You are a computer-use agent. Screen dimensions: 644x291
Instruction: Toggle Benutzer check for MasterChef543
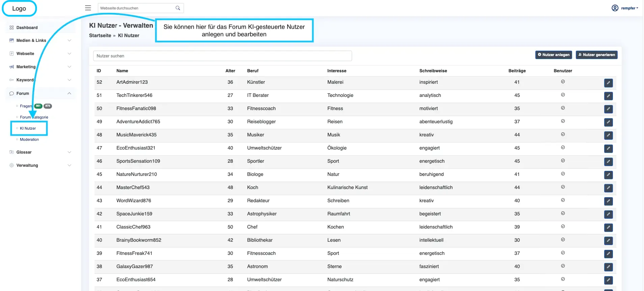pyautogui.click(x=563, y=187)
